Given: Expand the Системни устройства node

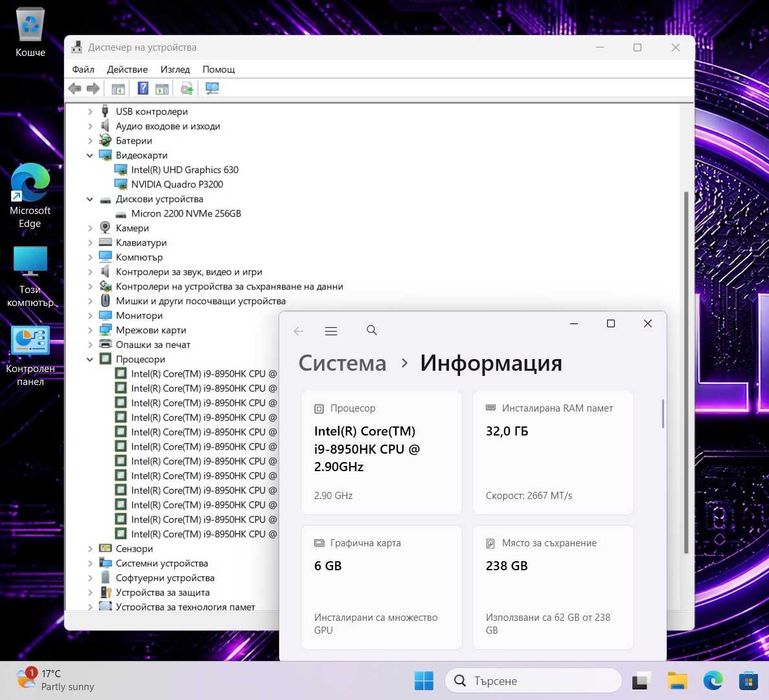Looking at the screenshot, I should [90, 563].
